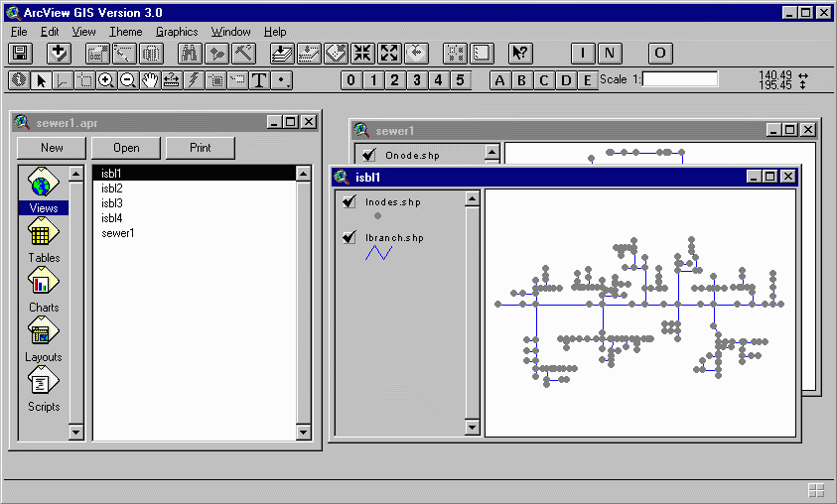Toggle the Ibranch.shp theme checkbox

tap(349, 238)
